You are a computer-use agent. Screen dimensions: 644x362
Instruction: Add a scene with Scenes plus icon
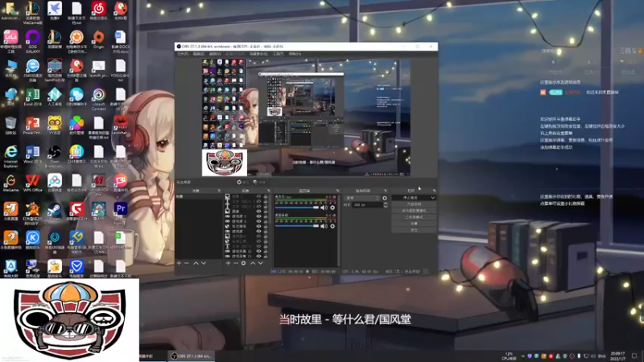179,263
